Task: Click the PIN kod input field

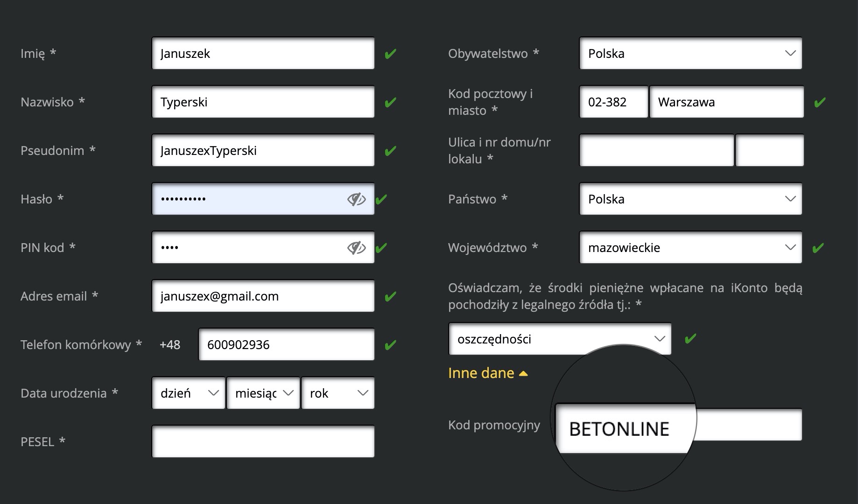Action: pos(263,247)
